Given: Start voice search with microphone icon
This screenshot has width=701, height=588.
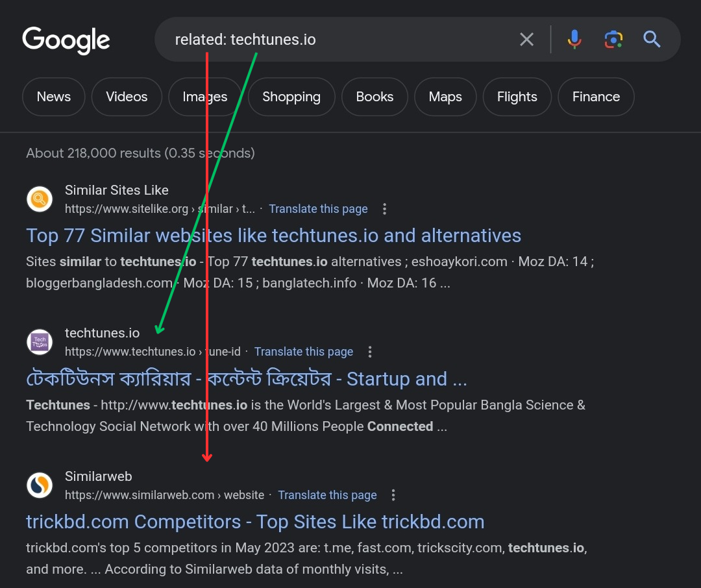Looking at the screenshot, I should pos(574,40).
